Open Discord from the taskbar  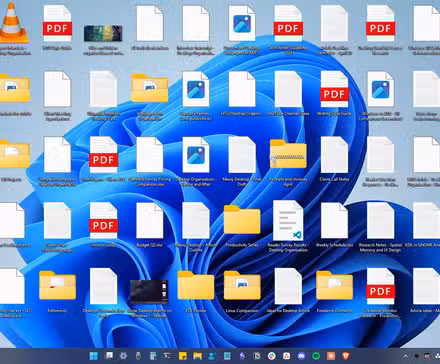coord(301,356)
